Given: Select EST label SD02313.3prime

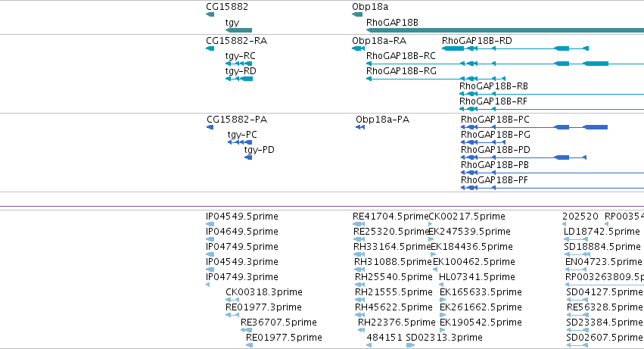Looking at the screenshot, I should tap(444, 338).
